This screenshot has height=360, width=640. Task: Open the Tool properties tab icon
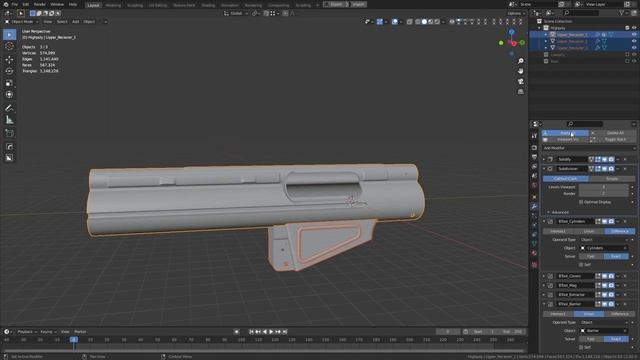pos(534,136)
